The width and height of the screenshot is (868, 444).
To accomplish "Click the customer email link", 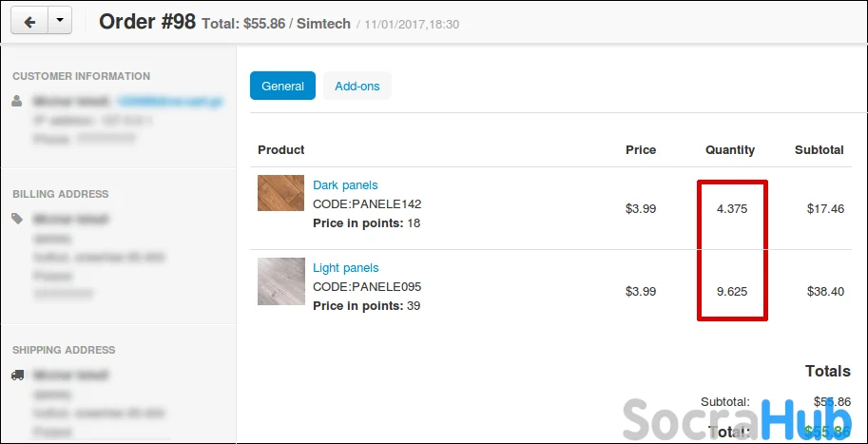I will tap(169, 101).
